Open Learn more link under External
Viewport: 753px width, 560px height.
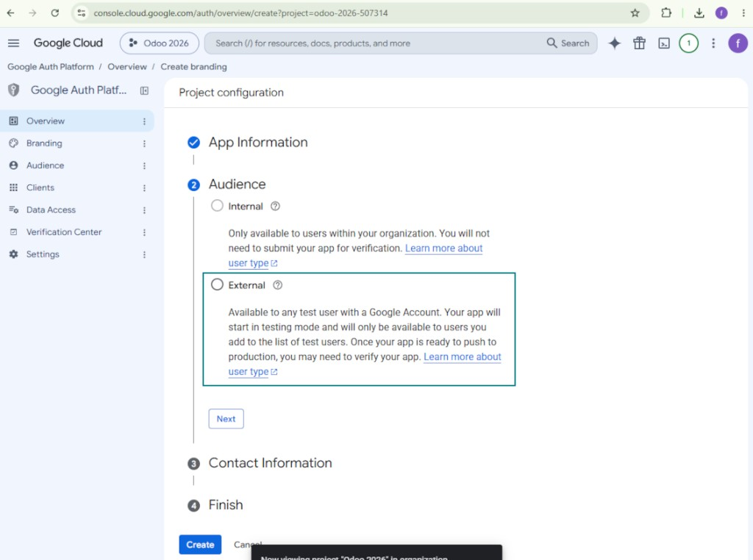coord(462,357)
